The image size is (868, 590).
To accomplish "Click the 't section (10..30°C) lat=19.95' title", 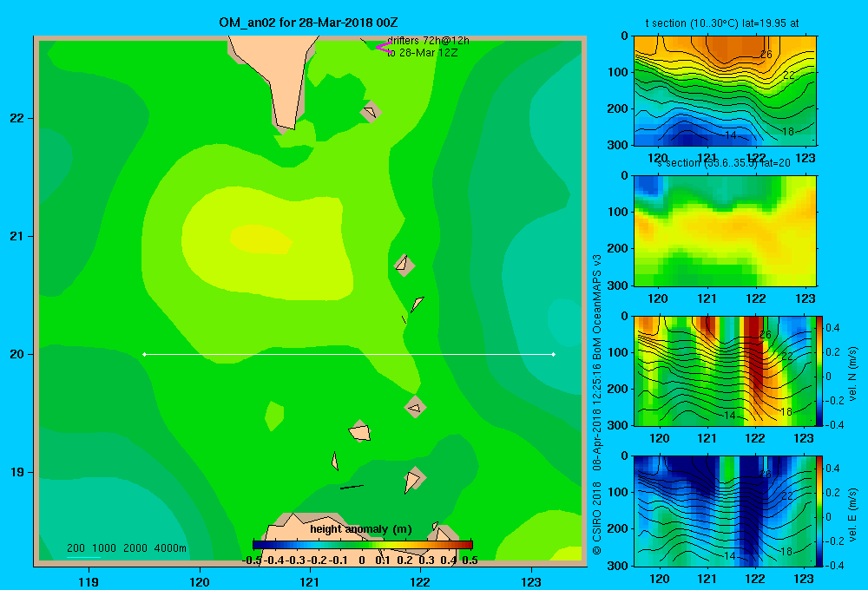I will pyautogui.click(x=722, y=23).
